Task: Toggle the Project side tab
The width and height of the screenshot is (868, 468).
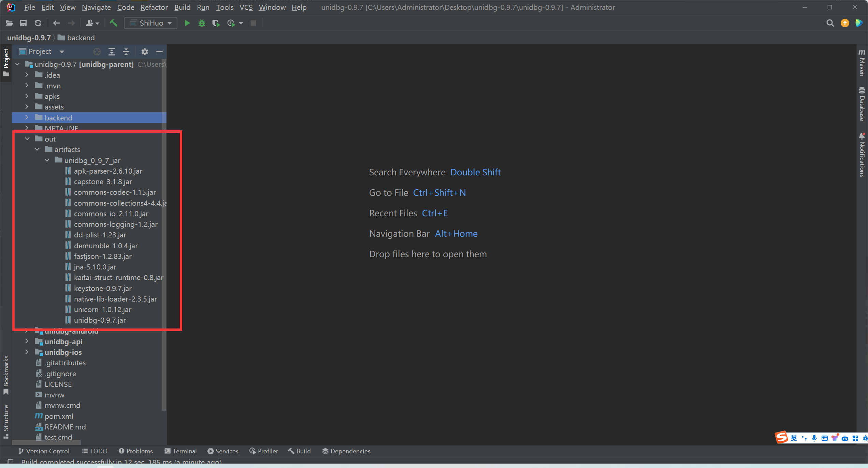Action: coord(6,62)
